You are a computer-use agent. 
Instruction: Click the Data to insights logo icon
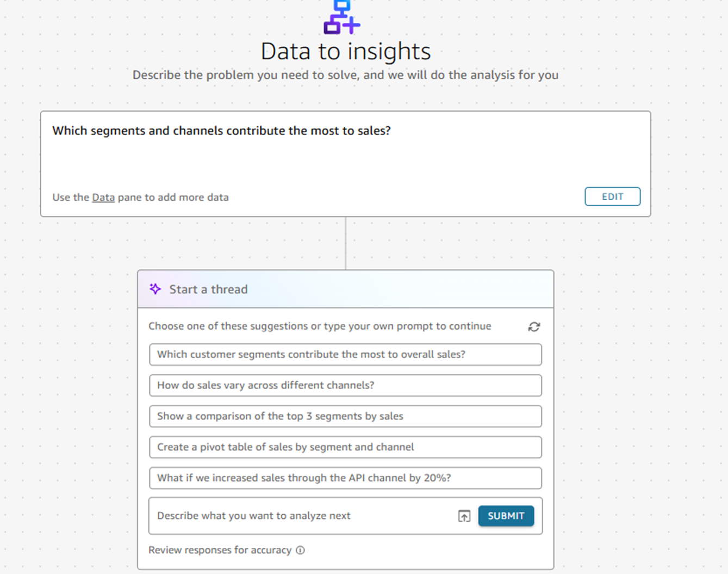[x=341, y=17]
